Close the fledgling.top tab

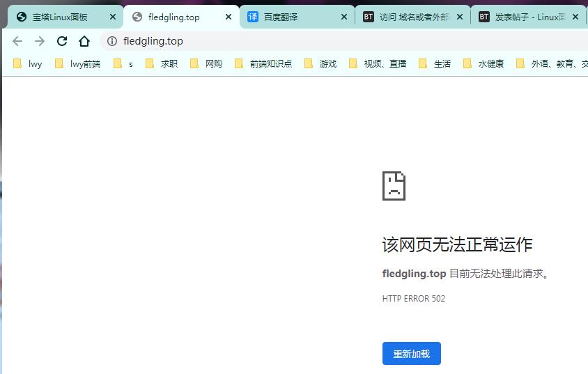click(228, 17)
